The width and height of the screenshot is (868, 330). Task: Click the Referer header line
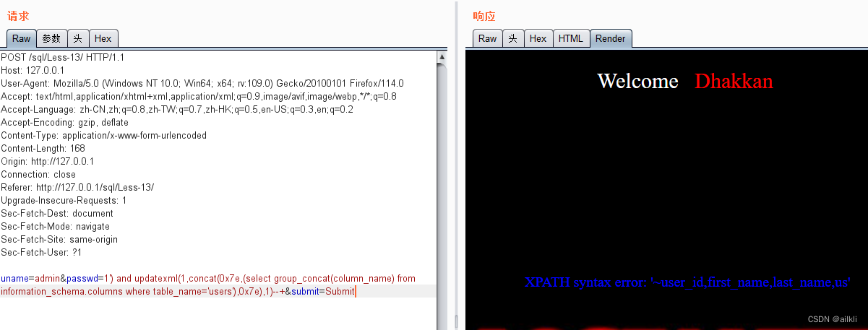(x=77, y=187)
